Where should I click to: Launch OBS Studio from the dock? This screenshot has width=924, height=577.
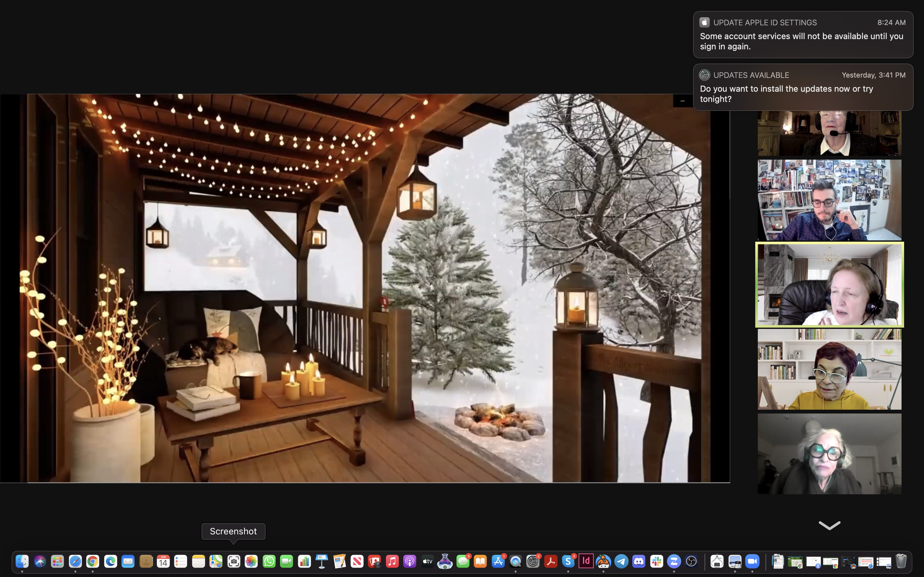click(x=691, y=561)
